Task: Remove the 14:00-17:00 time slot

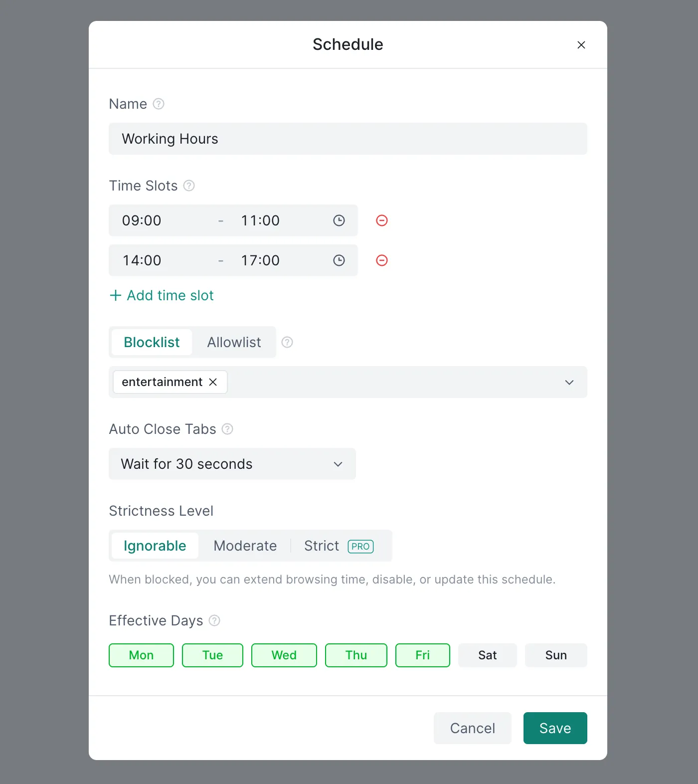Action: pos(381,260)
